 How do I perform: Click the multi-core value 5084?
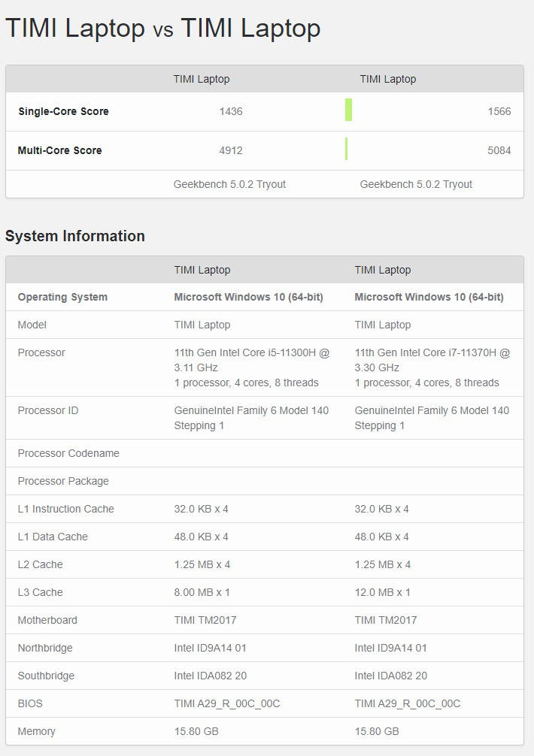click(x=499, y=150)
